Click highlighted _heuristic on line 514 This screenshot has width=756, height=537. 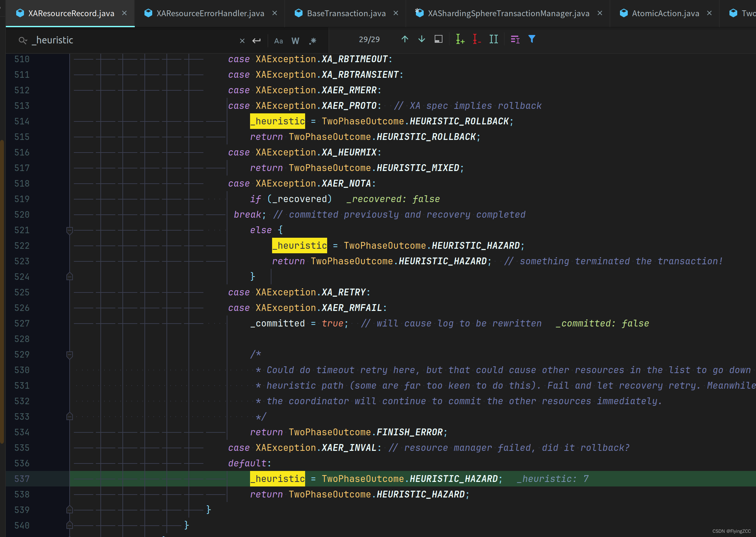click(x=278, y=121)
